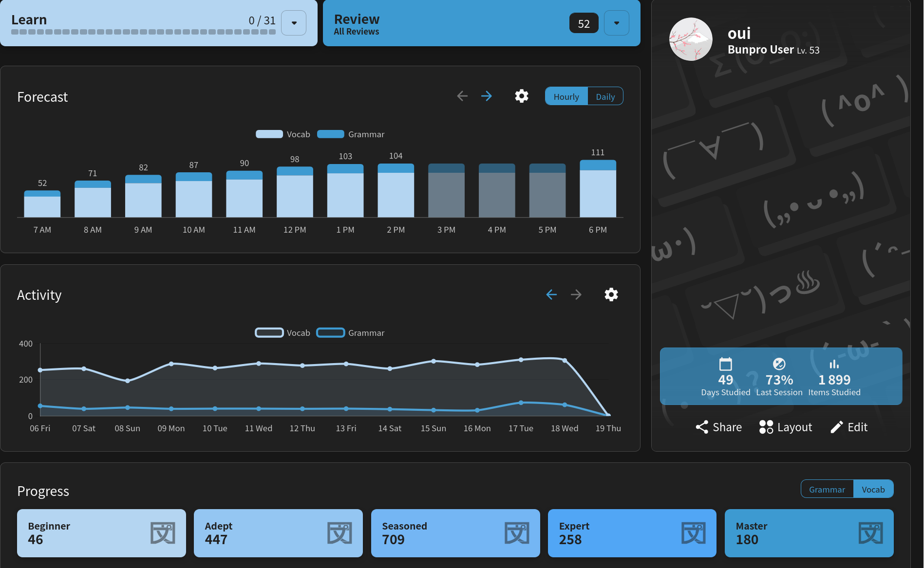Expand the Review dropdown arrow
This screenshot has height=568, width=924.
pyautogui.click(x=616, y=23)
